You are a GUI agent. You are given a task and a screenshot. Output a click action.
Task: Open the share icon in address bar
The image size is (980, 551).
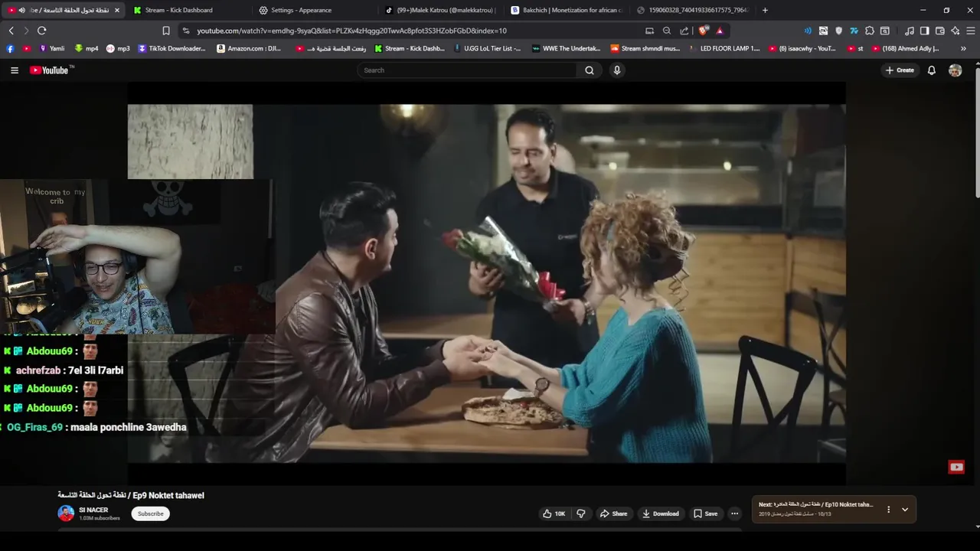[x=684, y=31]
